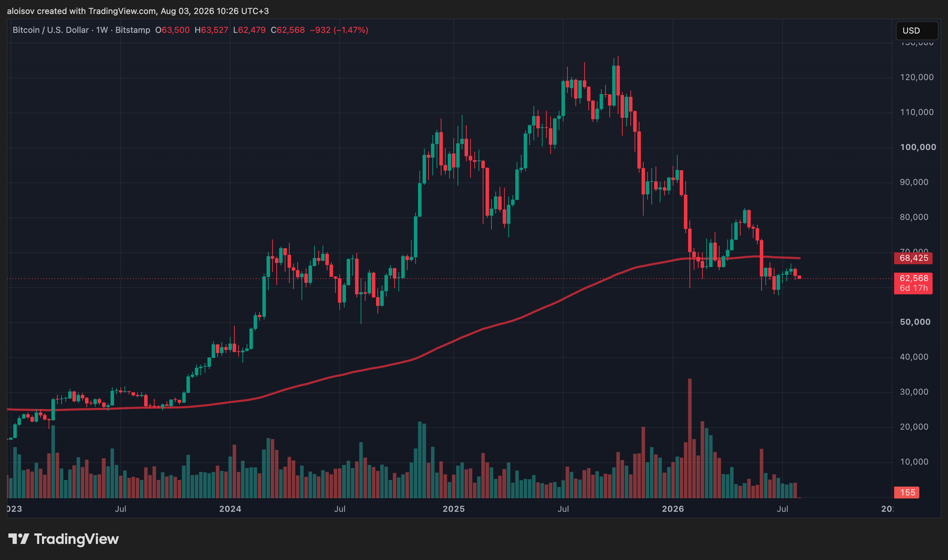The height and width of the screenshot is (560, 948).
Task: Click the 2024 time axis label
Action: [230, 509]
